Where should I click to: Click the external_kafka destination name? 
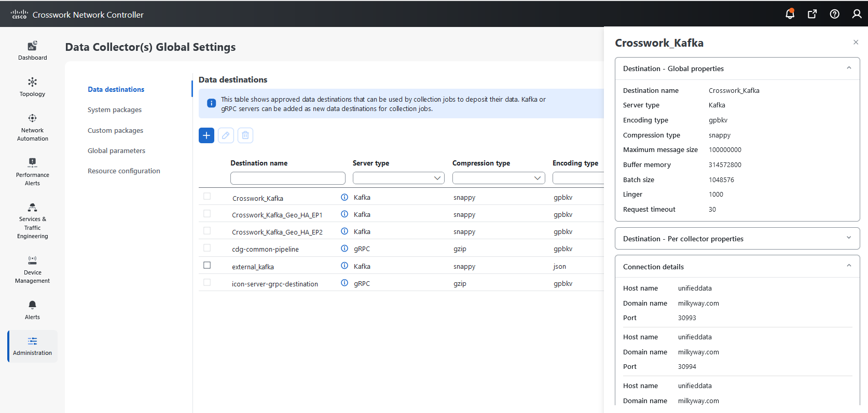tap(253, 267)
